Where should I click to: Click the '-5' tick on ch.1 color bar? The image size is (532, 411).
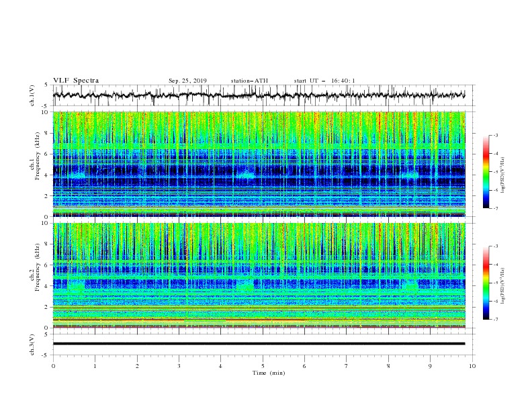click(495, 172)
